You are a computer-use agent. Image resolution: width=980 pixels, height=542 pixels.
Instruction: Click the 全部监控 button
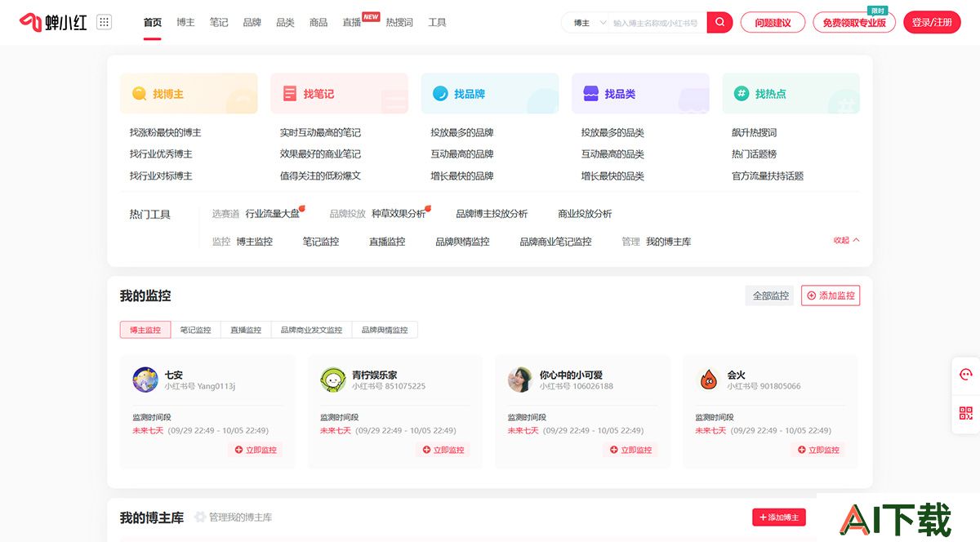coord(770,295)
